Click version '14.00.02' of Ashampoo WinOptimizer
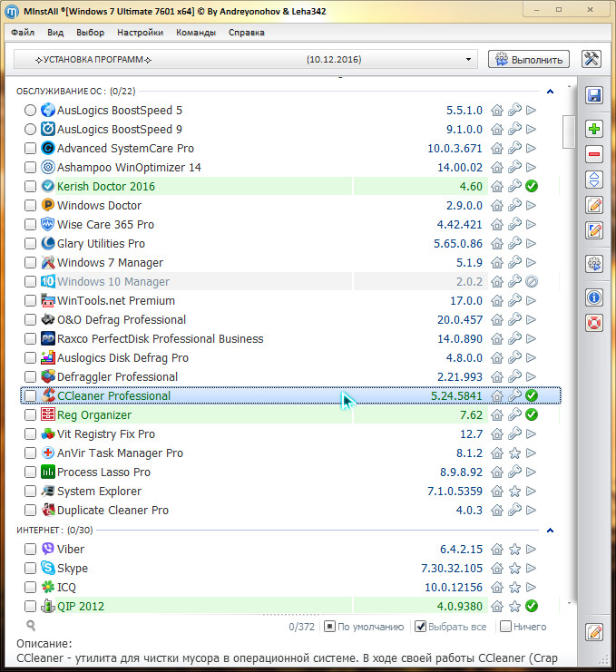The height and width of the screenshot is (672, 616). (x=460, y=167)
